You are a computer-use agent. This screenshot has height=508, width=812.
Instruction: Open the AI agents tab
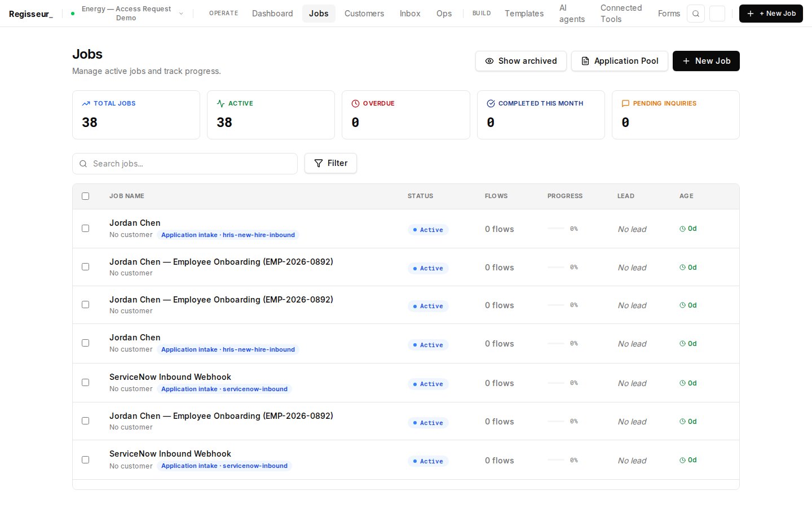[572, 14]
